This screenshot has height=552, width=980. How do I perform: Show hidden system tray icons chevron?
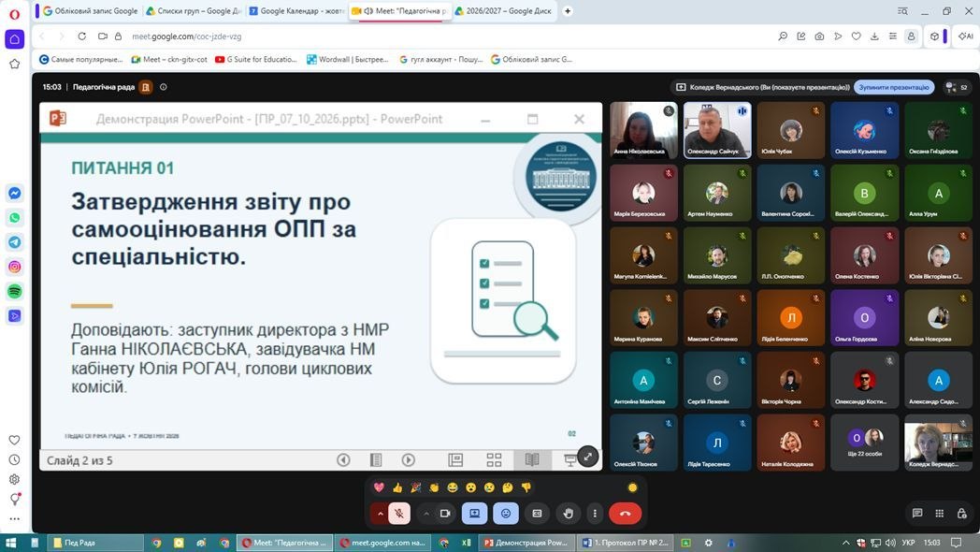[845, 543]
